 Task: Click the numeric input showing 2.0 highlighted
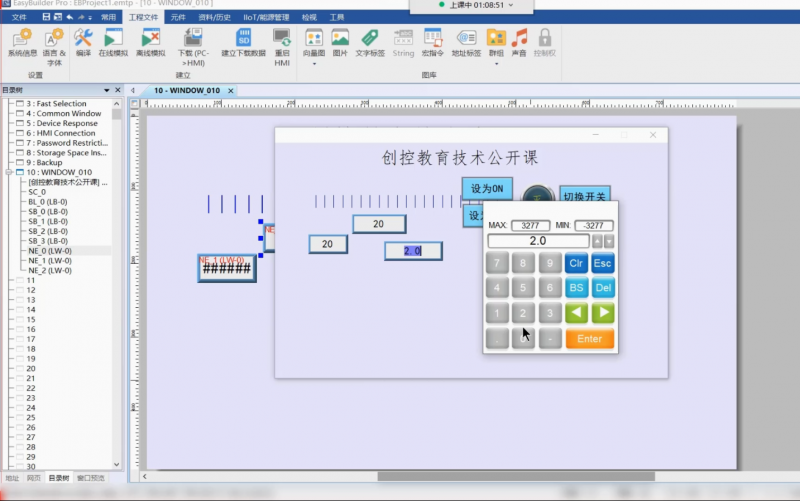point(413,251)
